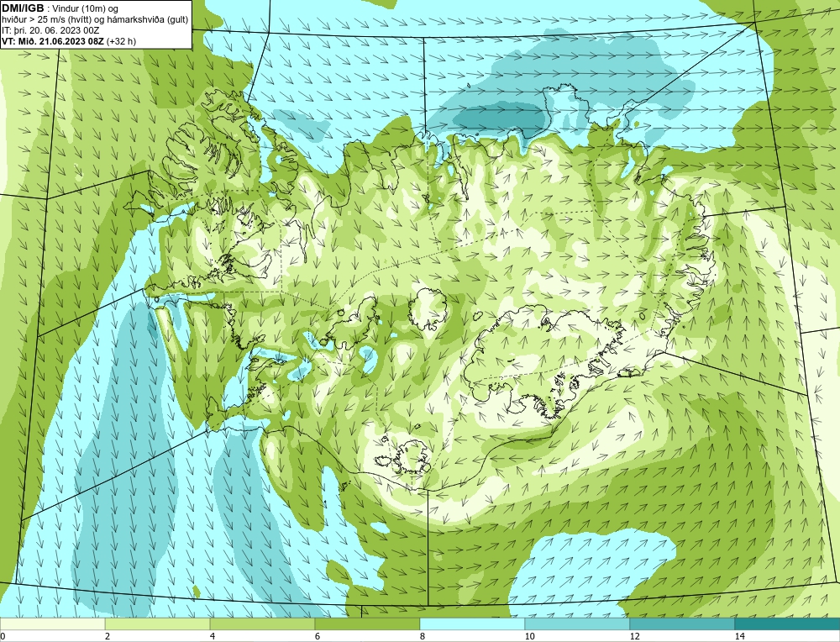Click the 'DMI/IGB' title text
Viewport: 840px width, 642px height.
(23, 8)
